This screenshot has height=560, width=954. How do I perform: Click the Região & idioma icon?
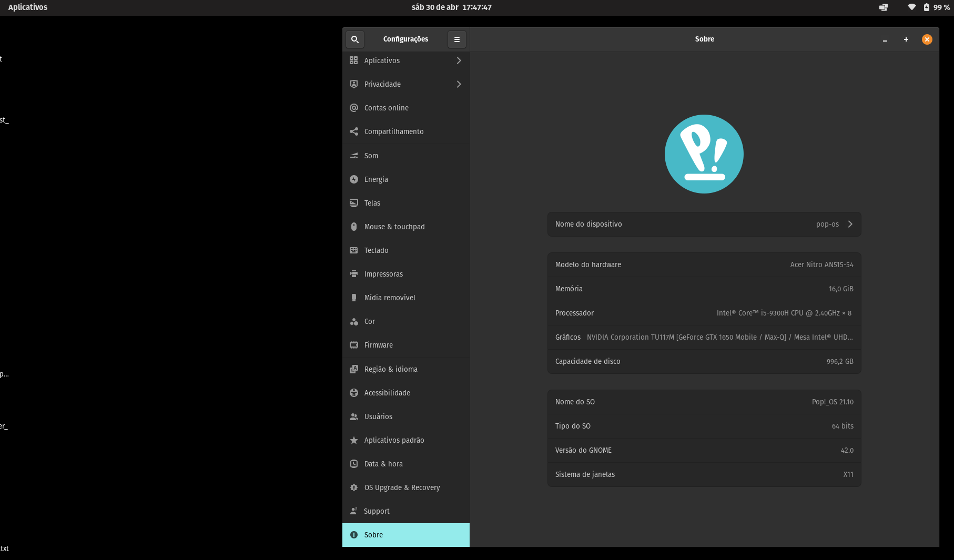(354, 369)
